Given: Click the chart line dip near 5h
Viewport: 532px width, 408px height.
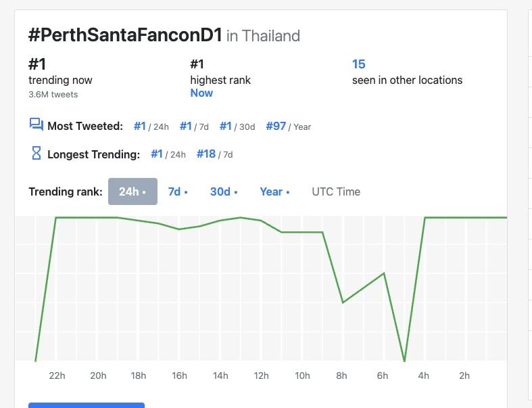Looking at the screenshot, I should point(404,359).
